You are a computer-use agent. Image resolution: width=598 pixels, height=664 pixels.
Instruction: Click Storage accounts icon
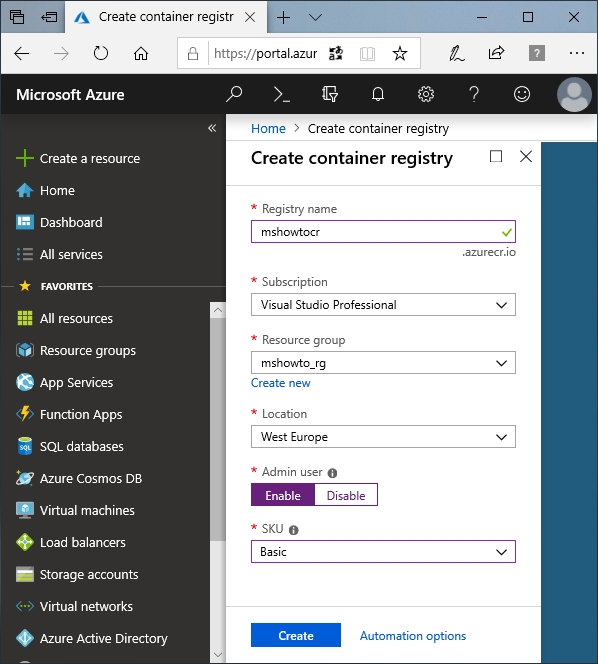point(25,574)
